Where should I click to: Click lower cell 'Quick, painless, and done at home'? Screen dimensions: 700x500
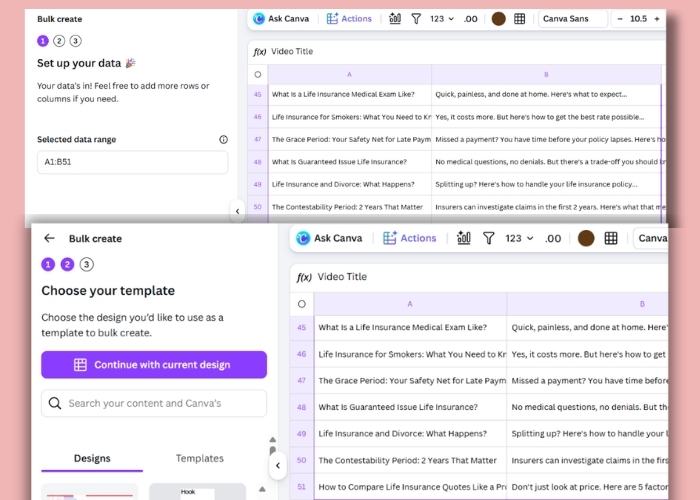click(588, 327)
